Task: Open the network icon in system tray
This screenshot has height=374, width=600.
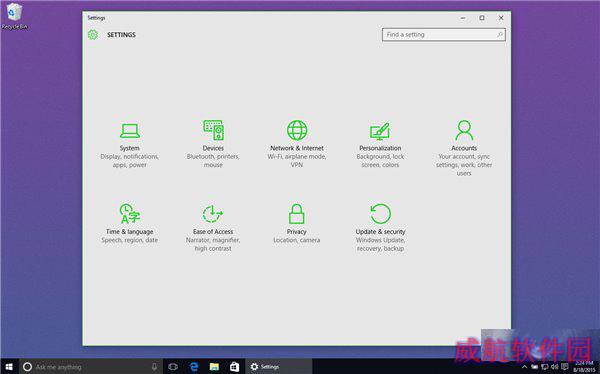Action: pos(545,367)
